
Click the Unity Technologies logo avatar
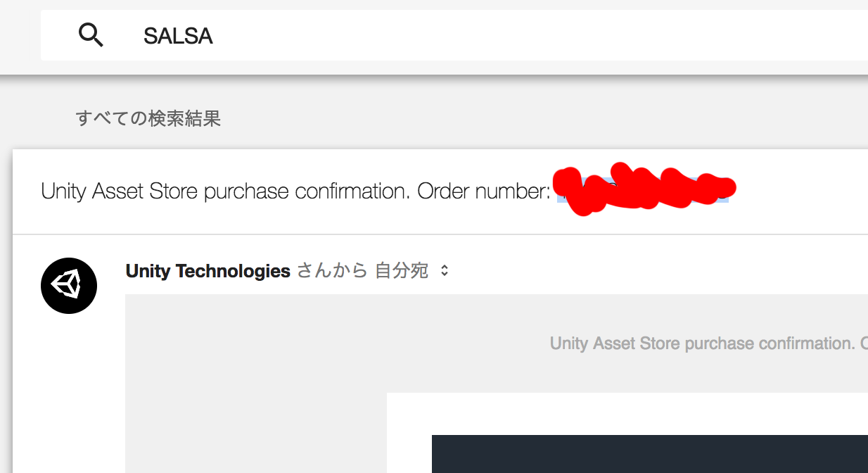tap(69, 285)
